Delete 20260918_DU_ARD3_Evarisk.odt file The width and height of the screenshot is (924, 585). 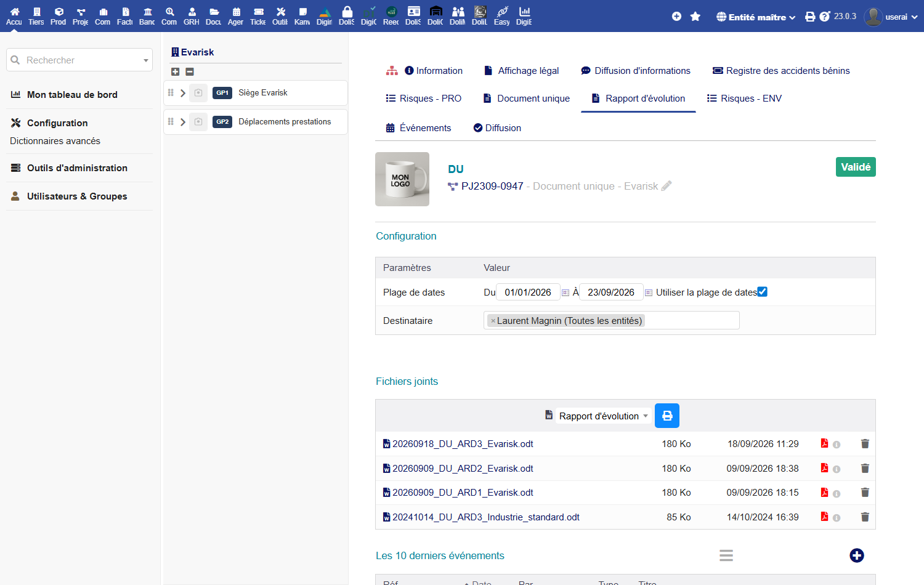865,444
